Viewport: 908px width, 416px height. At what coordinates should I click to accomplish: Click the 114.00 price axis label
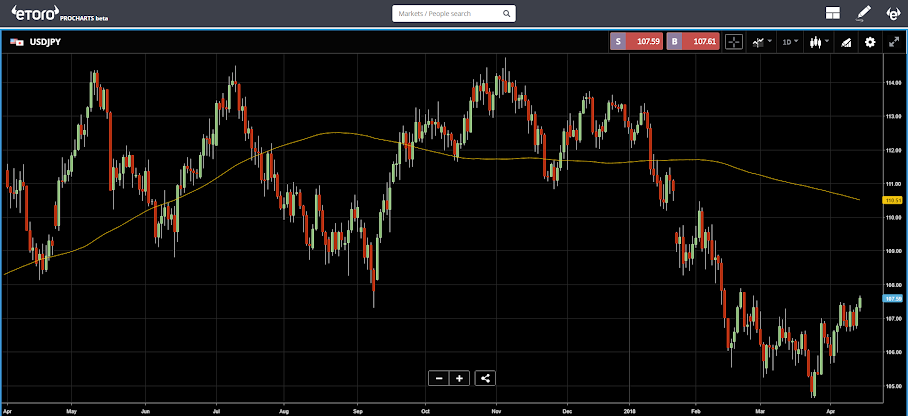(894, 83)
